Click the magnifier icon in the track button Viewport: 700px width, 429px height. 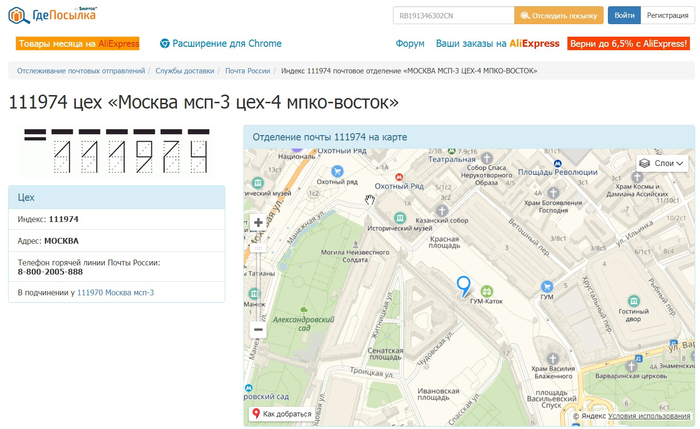coord(525,16)
